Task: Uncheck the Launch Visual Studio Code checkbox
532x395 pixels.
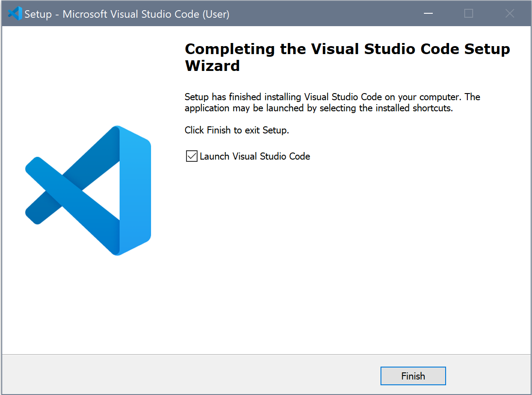Action: (x=191, y=156)
